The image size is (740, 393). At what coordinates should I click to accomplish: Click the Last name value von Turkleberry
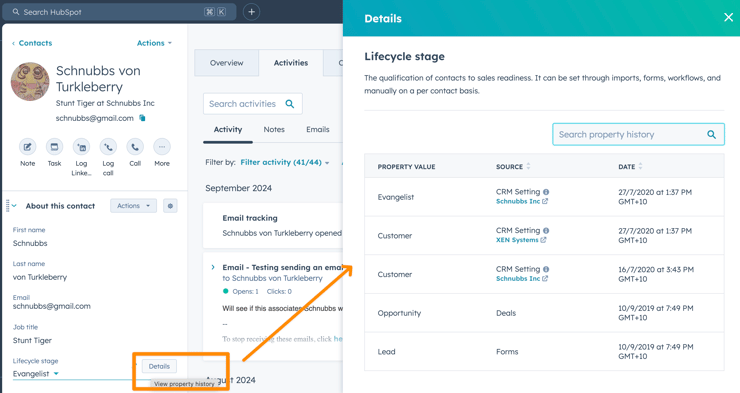[x=40, y=277]
